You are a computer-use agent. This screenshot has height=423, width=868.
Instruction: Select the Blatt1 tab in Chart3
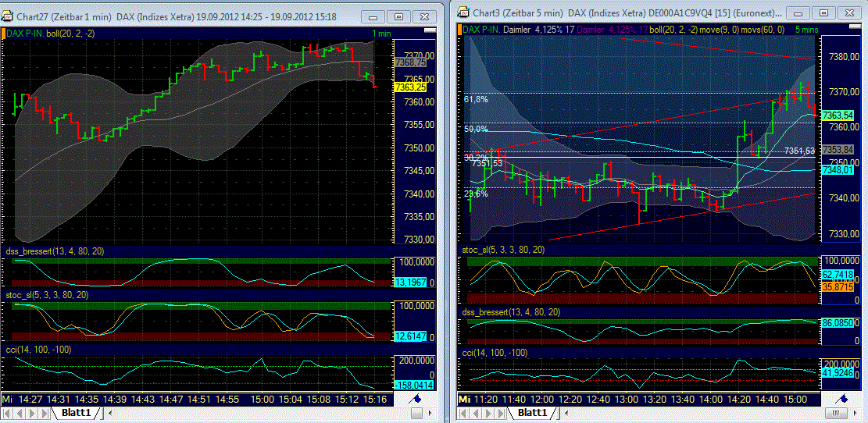point(532,413)
